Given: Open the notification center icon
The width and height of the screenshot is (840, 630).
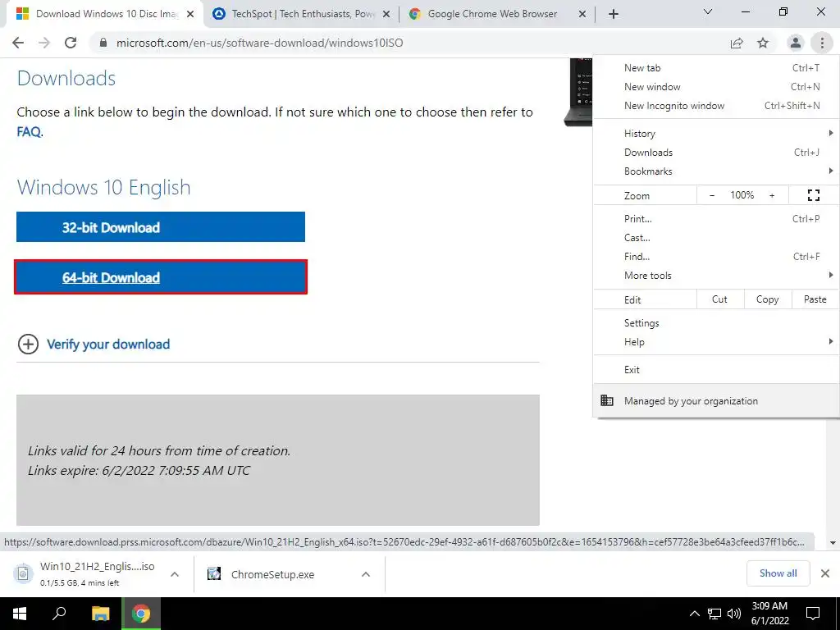Looking at the screenshot, I should 813,614.
